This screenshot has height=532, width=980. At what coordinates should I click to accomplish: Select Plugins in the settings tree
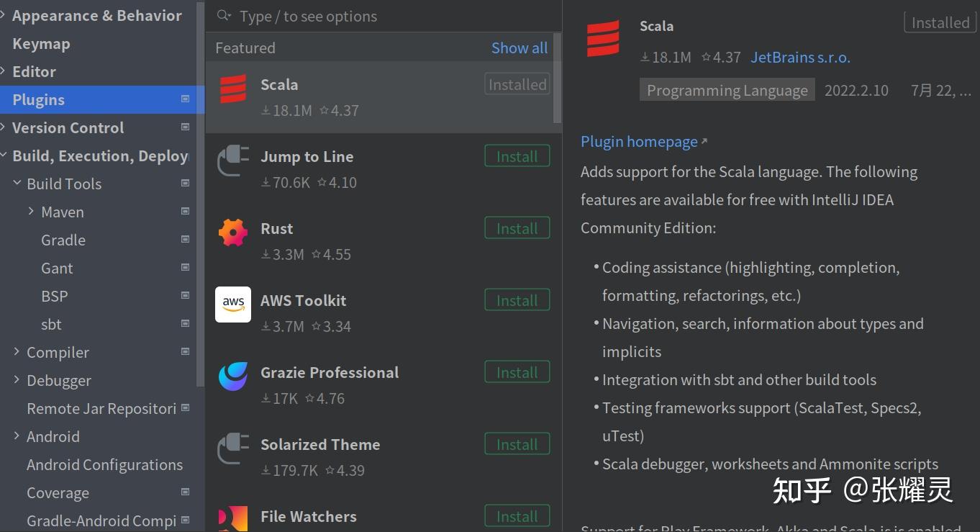click(39, 99)
